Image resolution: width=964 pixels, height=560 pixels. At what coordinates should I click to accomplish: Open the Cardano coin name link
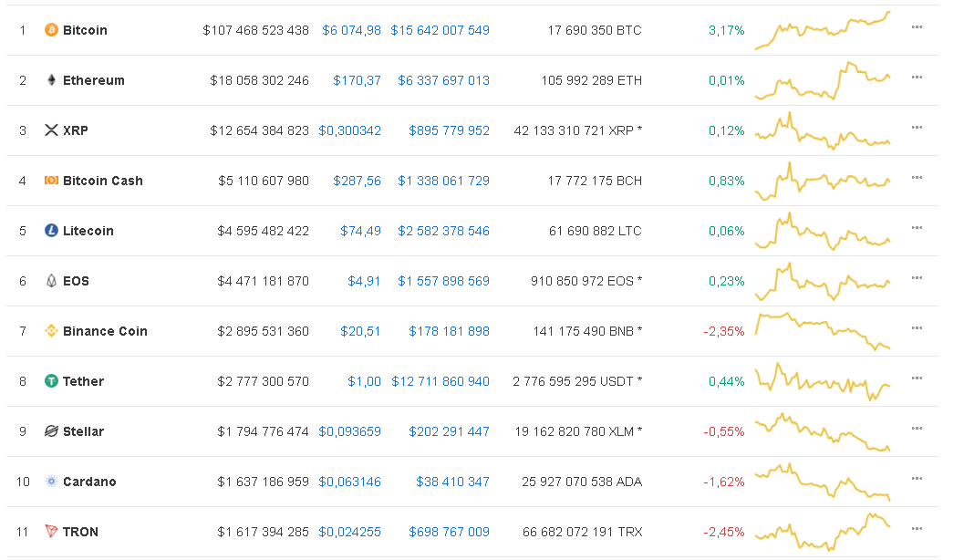point(89,482)
